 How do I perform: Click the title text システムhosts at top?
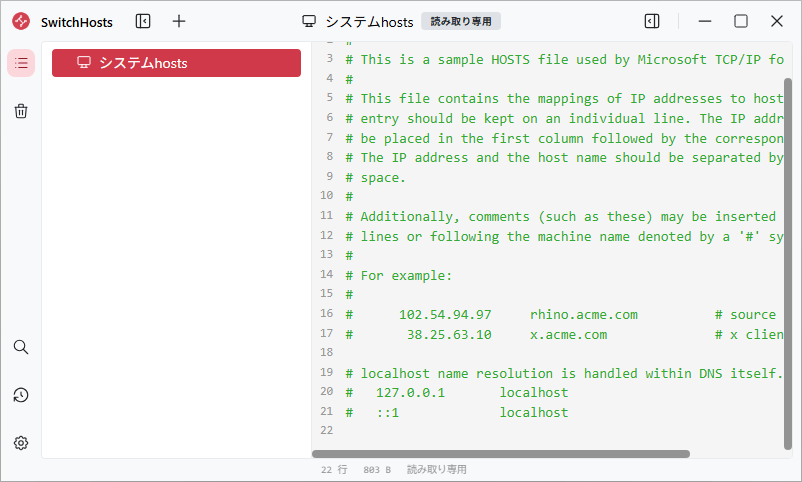pyautogui.click(x=369, y=21)
